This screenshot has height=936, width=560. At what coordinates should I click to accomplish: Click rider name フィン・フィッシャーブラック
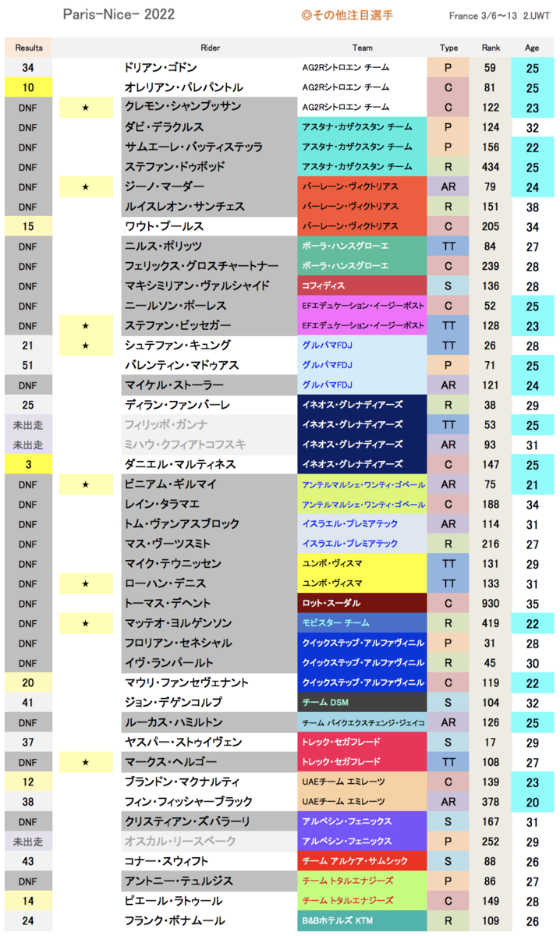point(188,802)
